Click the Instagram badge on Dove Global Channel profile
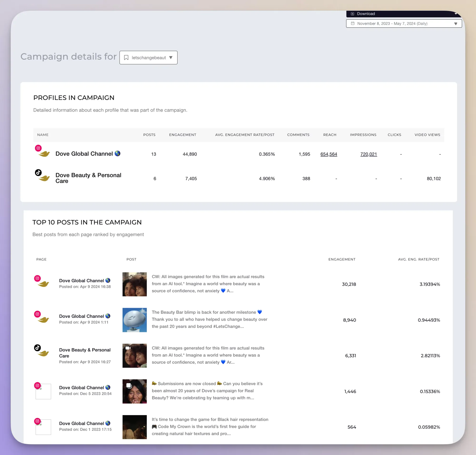Image resolution: width=476 pixels, height=455 pixels. 38,148
